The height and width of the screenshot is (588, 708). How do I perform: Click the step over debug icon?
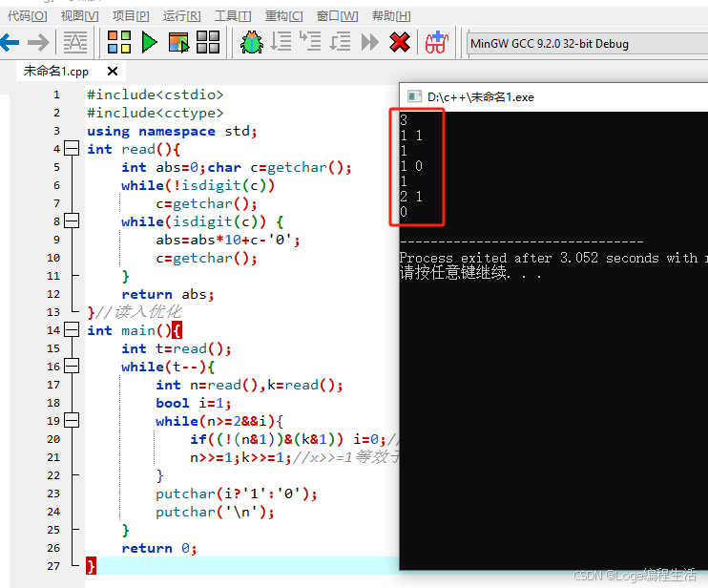point(281,42)
